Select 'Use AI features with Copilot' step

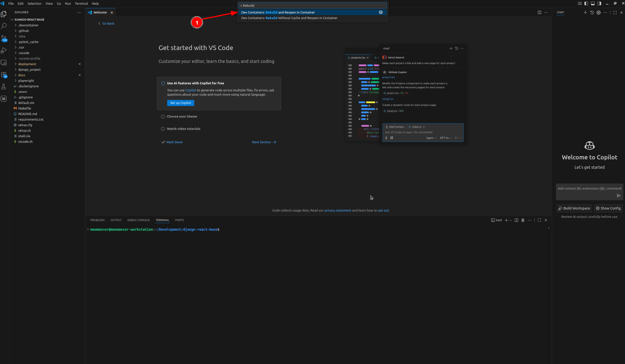pos(195,83)
